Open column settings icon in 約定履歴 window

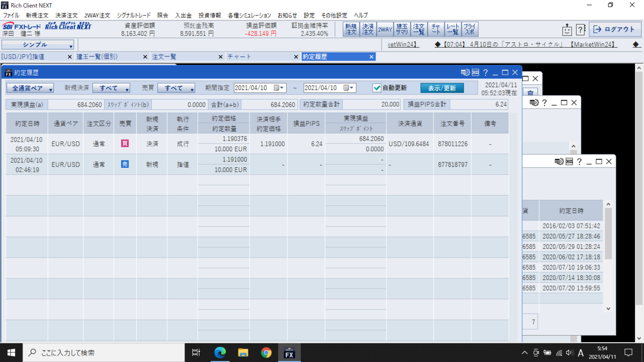click(465, 72)
